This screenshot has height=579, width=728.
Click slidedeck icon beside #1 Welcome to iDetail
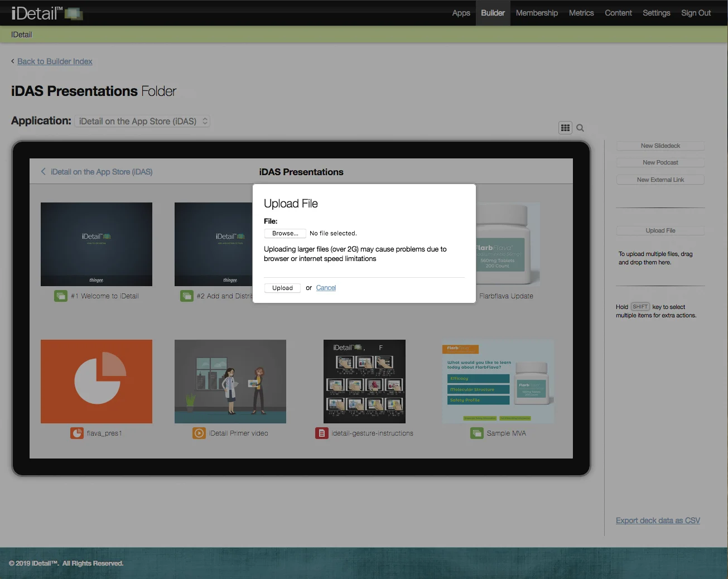tap(61, 296)
